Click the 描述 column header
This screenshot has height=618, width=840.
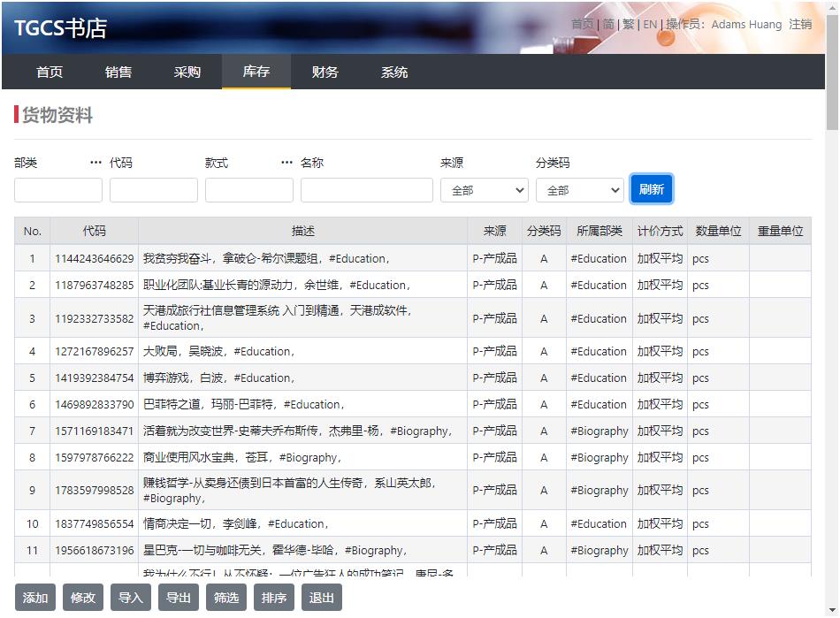pyautogui.click(x=303, y=231)
